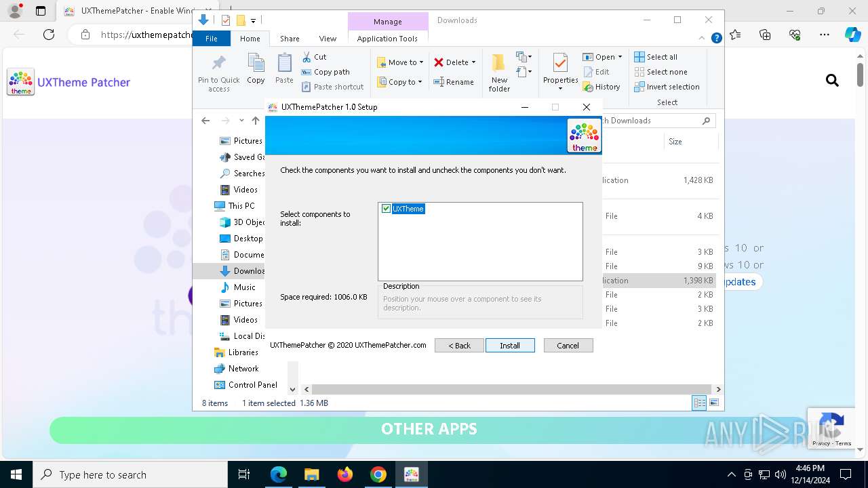Image resolution: width=868 pixels, height=488 pixels.
Task: Open Edge settings and more menu
Action: point(825,35)
